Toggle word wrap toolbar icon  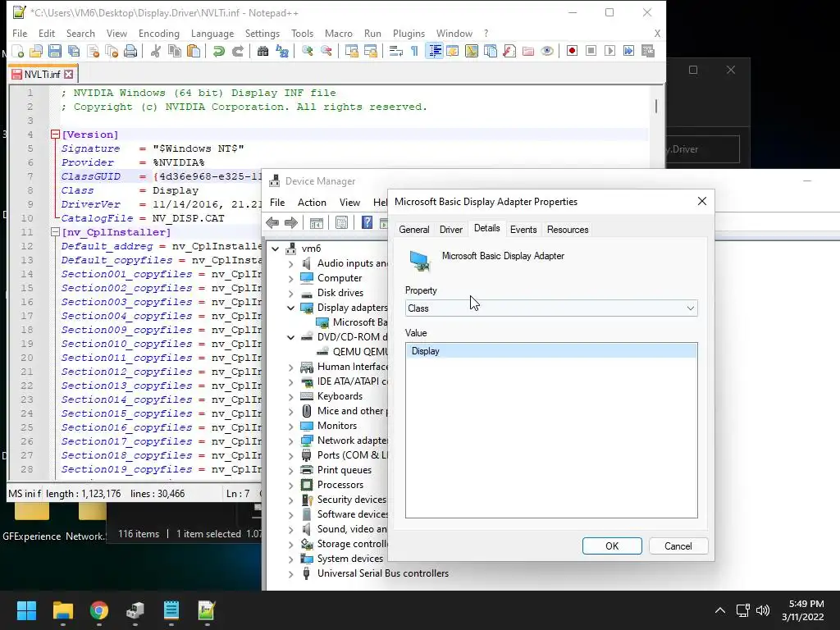[x=395, y=51]
